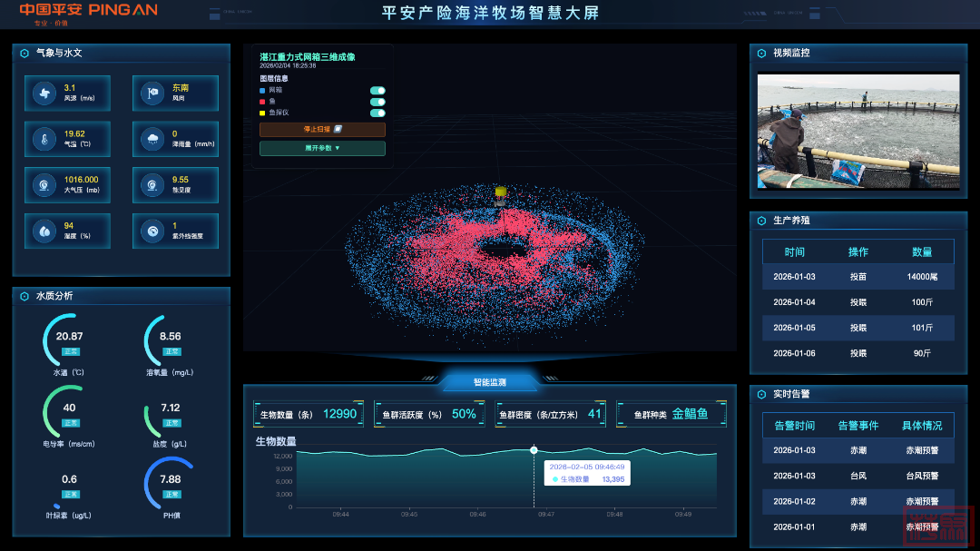This screenshot has width=980, height=551.
Task: Click the 紫外线强度 UV dial icon
Action: click(152, 231)
